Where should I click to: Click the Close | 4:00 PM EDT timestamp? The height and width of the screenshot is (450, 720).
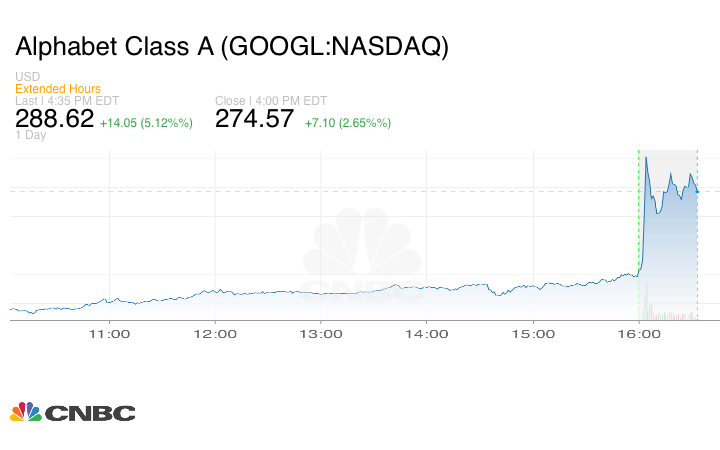tap(270, 101)
